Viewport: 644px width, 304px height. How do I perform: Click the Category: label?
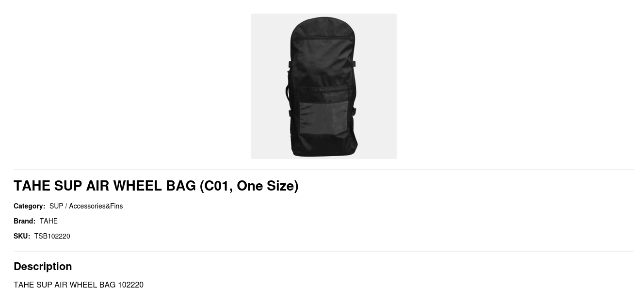(x=29, y=206)
